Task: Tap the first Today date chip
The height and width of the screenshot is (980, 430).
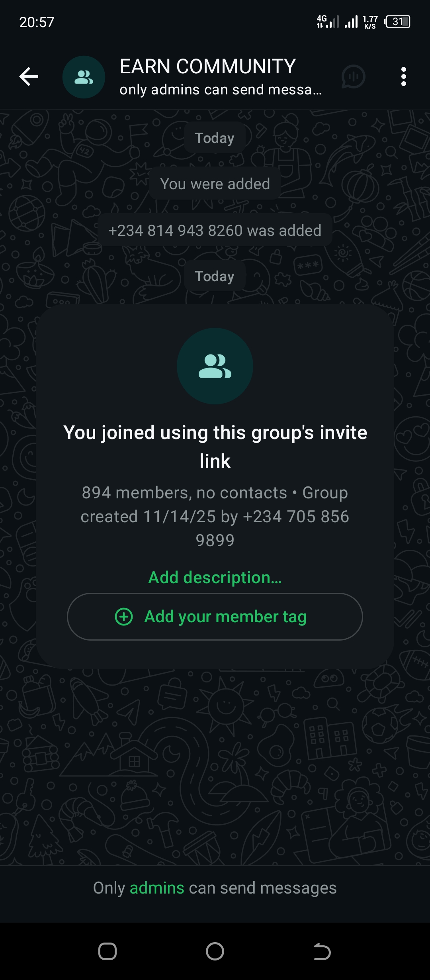Action: [x=215, y=138]
